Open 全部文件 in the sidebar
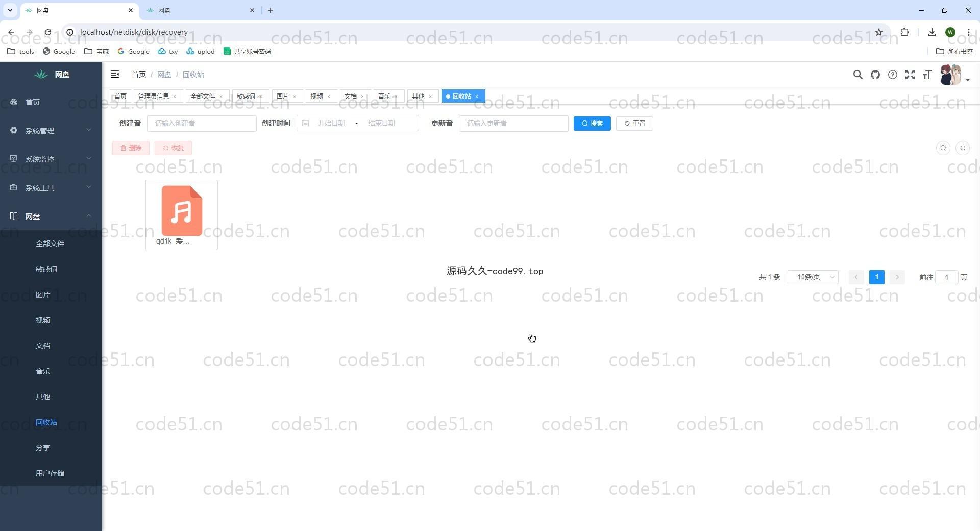The height and width of the screenshot is (531, 980). click(x=51, y=244)
